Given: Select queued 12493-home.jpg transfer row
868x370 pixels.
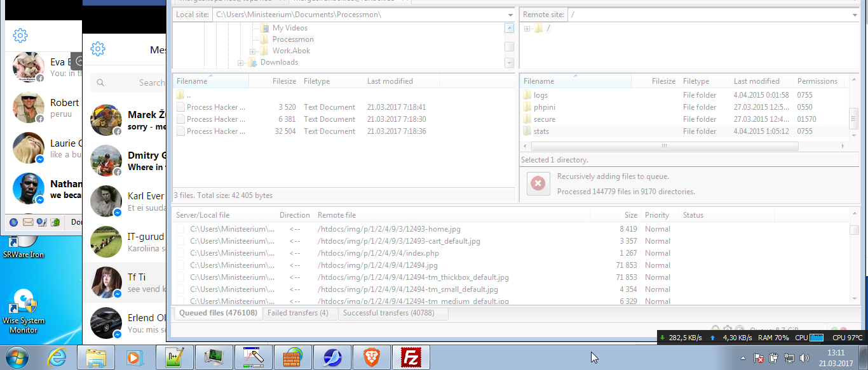Looking at the screenshot, I should (512, 229).
